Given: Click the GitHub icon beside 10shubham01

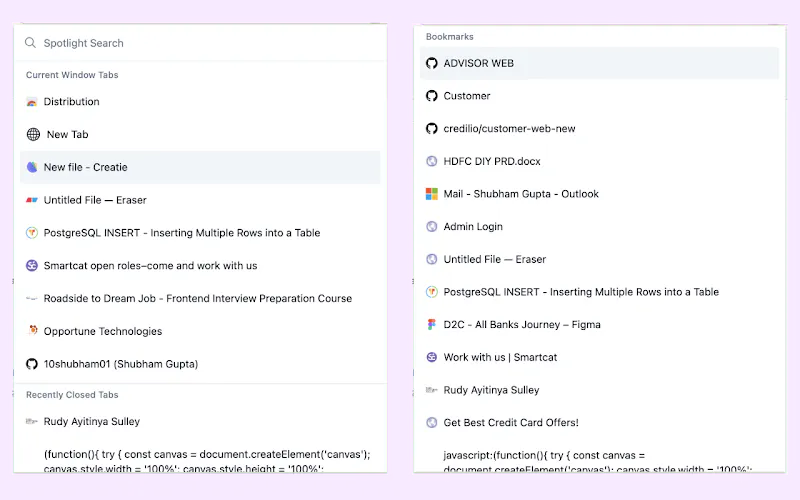Looking at the screenshot, I should pos(32,364).
